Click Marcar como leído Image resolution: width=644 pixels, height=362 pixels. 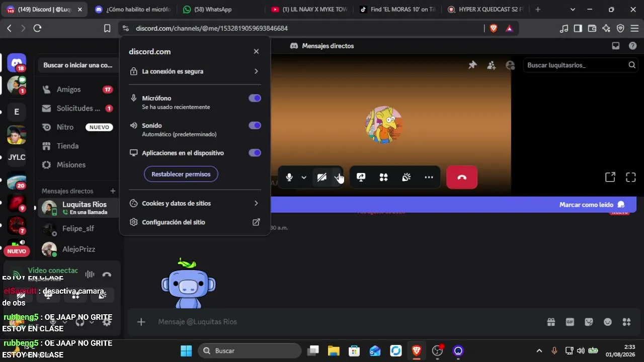click(592, 205)
